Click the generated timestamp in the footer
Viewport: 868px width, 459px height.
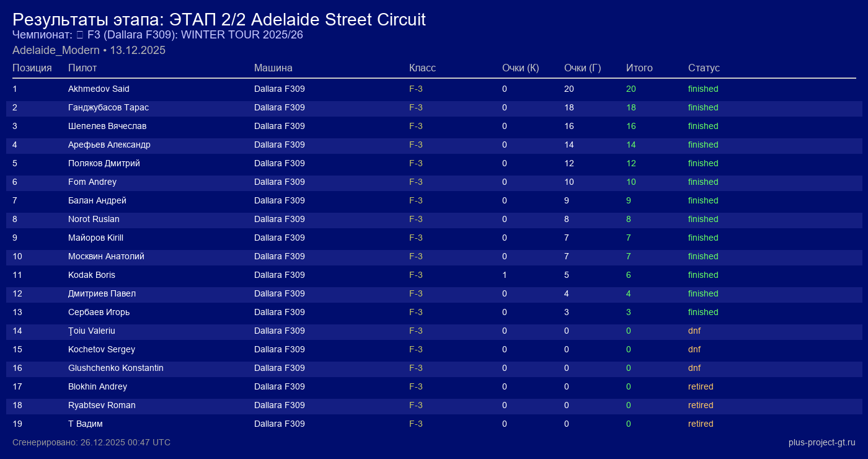tap(91, 442)
